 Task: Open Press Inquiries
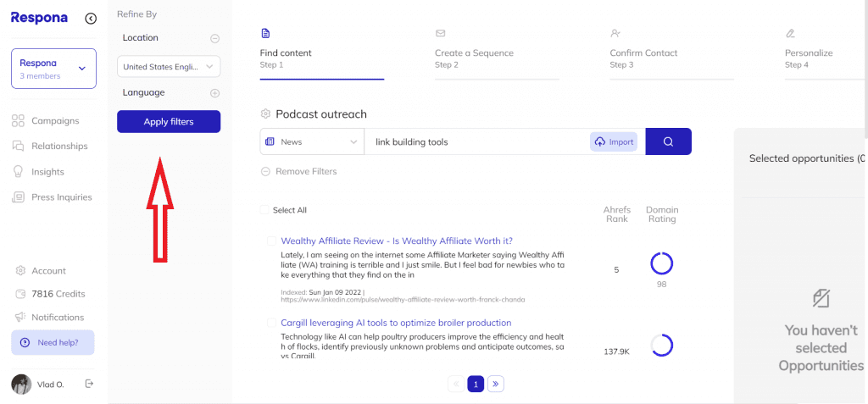61,197
